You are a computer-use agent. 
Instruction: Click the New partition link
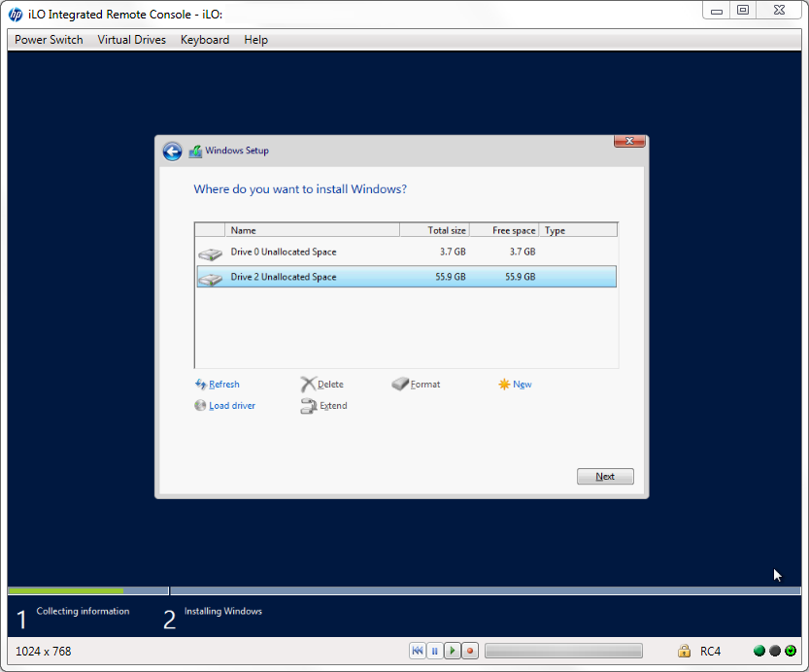coord(522,385)
